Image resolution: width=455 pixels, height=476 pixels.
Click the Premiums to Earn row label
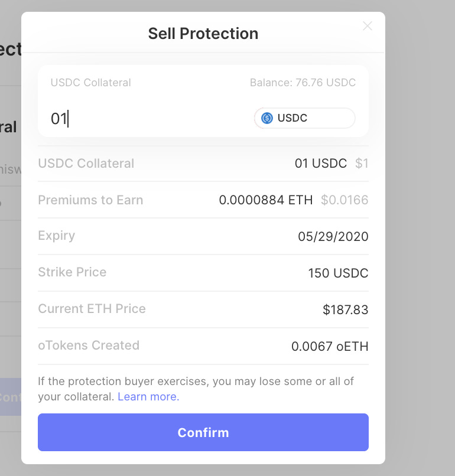(x=90, y=200)
